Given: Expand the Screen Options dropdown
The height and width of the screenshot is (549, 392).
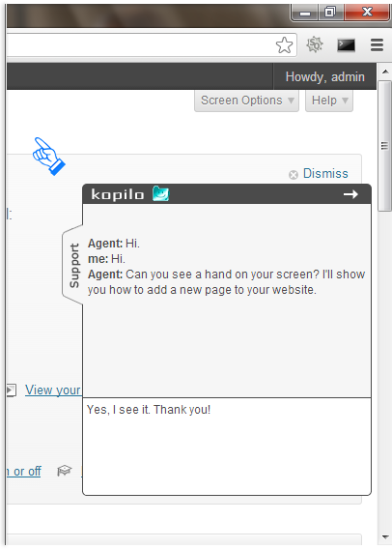Looking at the screenshot, I should click(x=246, y=101).
